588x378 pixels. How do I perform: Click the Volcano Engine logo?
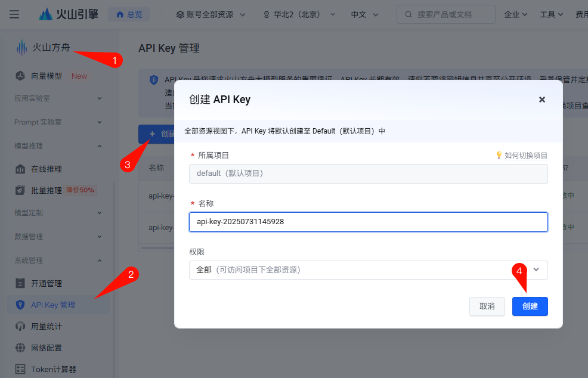(x=69, y=14)
